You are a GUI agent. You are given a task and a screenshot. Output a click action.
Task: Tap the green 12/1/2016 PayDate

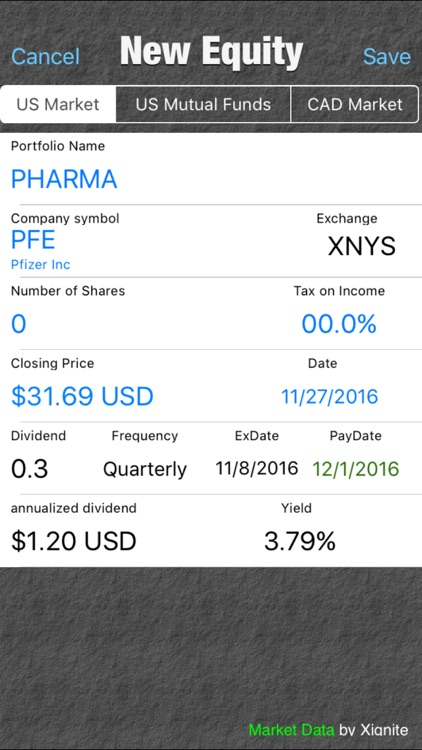[x=355, y=469]
